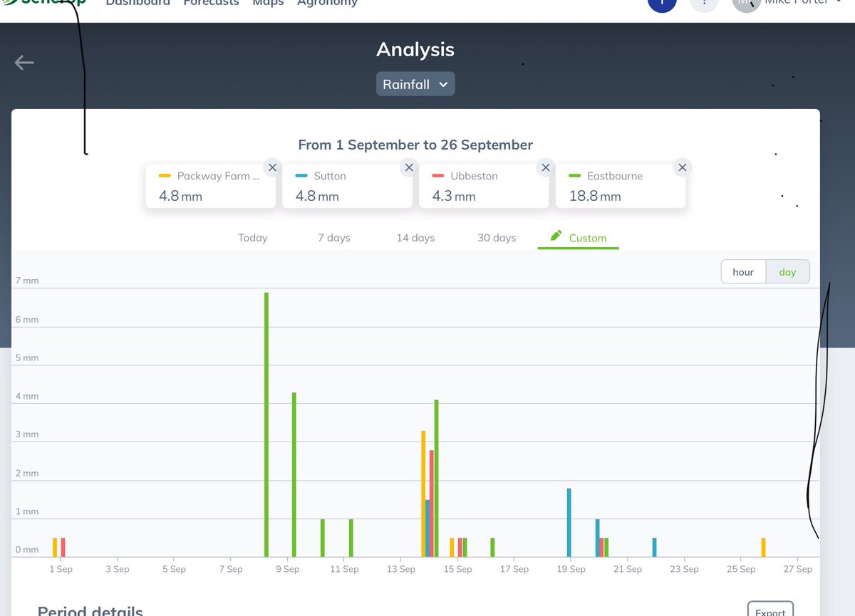
Task: Open the Rainfall analysis dropdown
Action: click(x=415, y=84)
